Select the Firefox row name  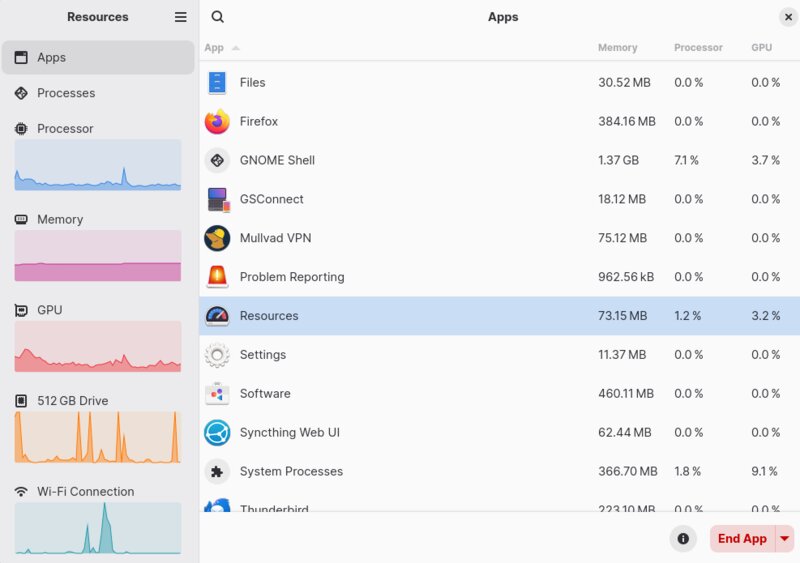259,121
